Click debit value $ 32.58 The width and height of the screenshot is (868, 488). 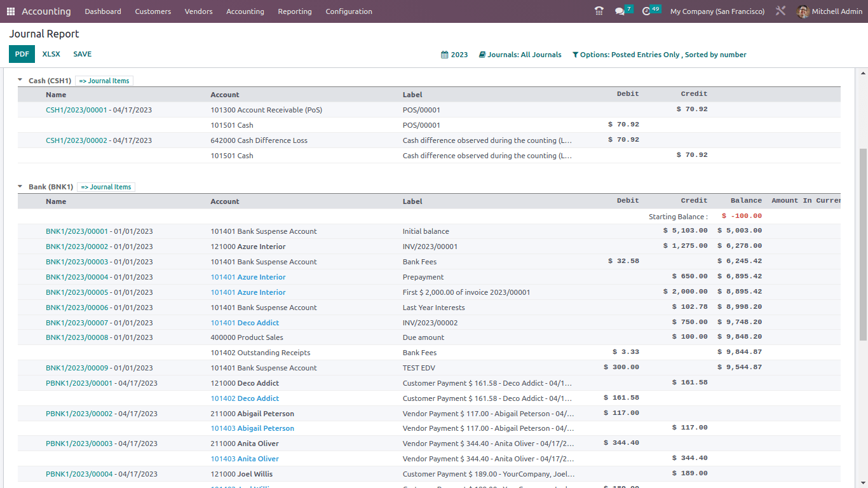623,261
